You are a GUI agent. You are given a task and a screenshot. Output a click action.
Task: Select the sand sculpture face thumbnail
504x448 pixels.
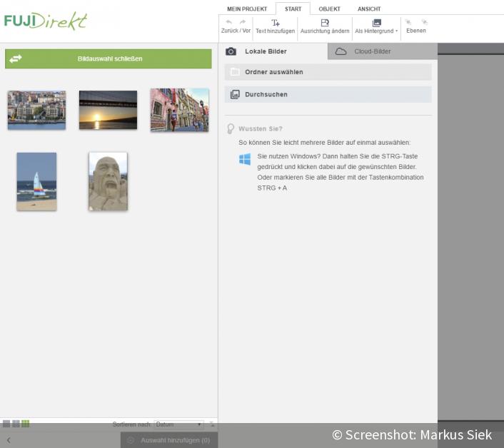pyautogui.click(x=108, y=181)
